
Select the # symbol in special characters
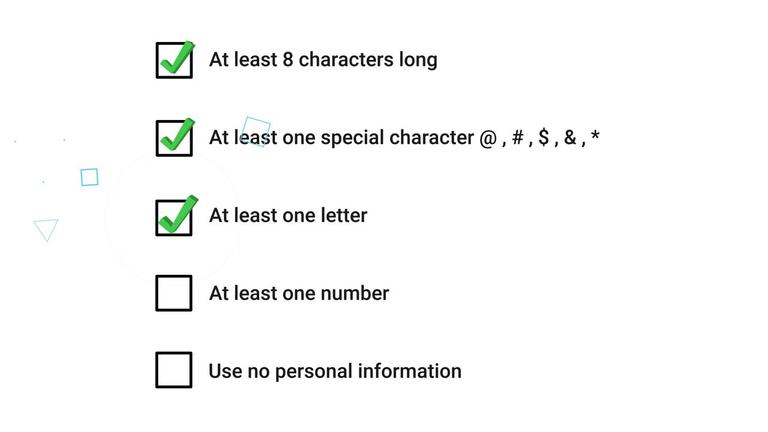point(517,138)
